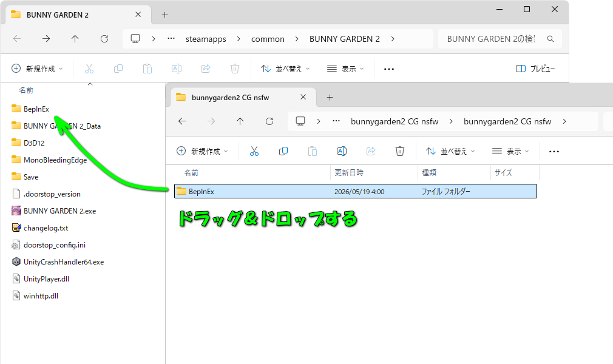Delete the selection in bunnygarden2 CG nsfw window
613x364 pixels.
[x=399, y=151]
